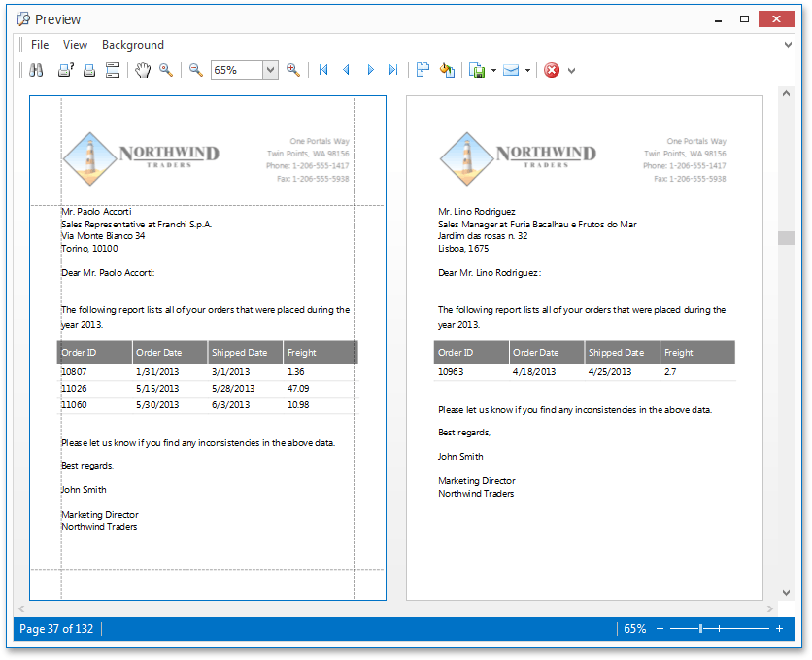
Task: Click the status bar zoom slider handle
Action: click(x=700, y=628)
